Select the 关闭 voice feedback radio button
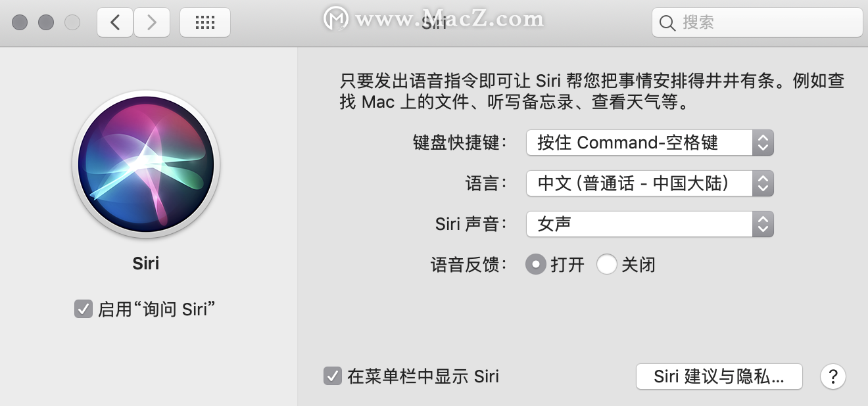The image size is (868, 406). point(606,265)
